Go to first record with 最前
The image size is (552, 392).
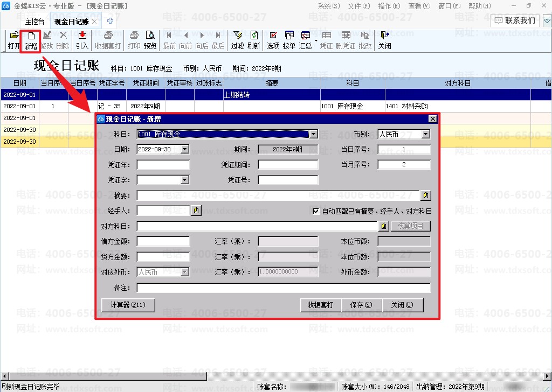(x=169, y=40)
